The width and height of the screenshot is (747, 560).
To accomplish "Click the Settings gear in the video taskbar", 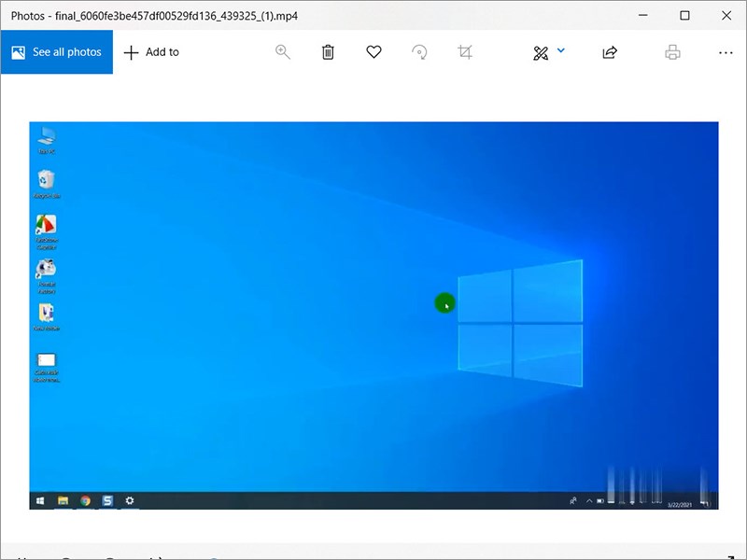I will click(130, 501).
